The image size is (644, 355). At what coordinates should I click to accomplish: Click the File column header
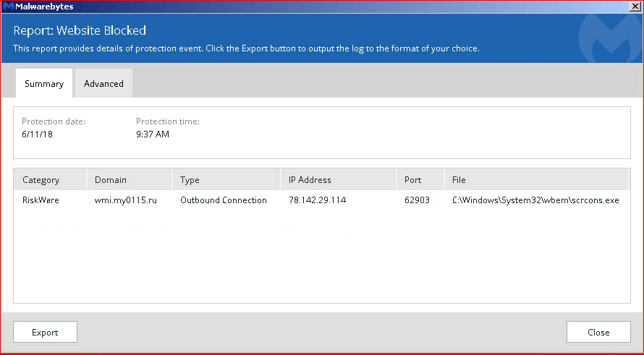[x=536, y=180]
